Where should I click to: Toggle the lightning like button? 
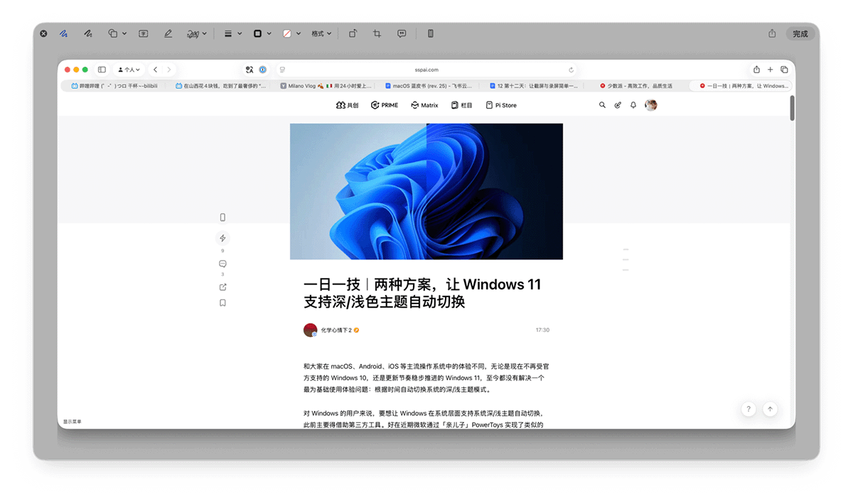tap(222, 238)
